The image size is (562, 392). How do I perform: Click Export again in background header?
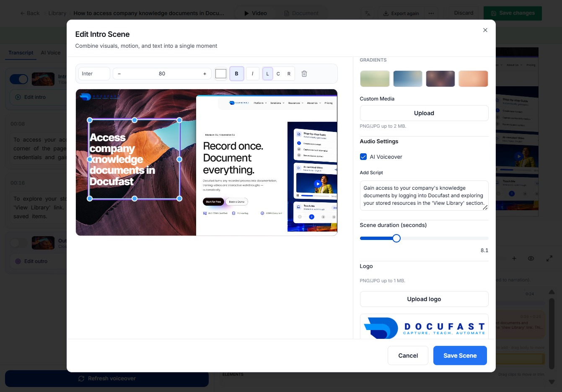[401, 13]
